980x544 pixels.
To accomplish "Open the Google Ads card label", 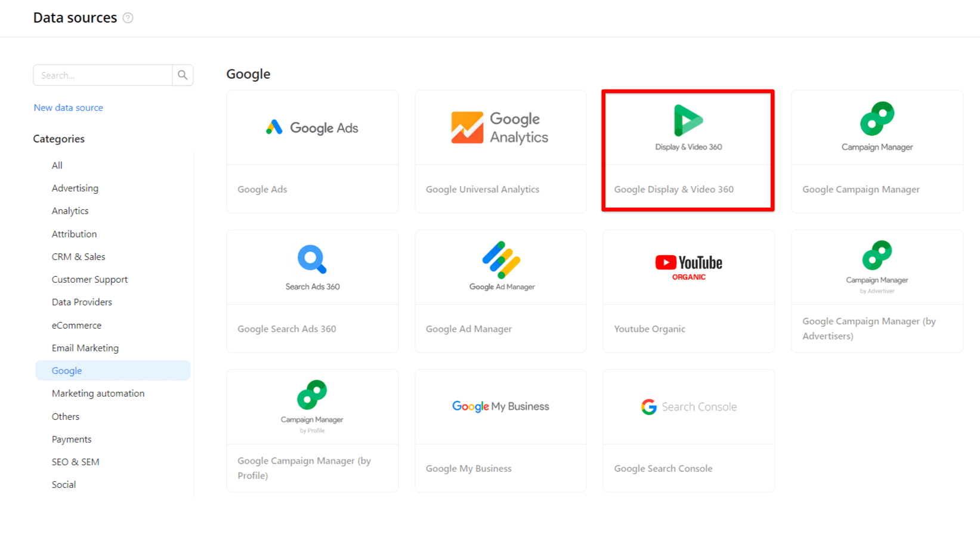I will coord(262,189).
